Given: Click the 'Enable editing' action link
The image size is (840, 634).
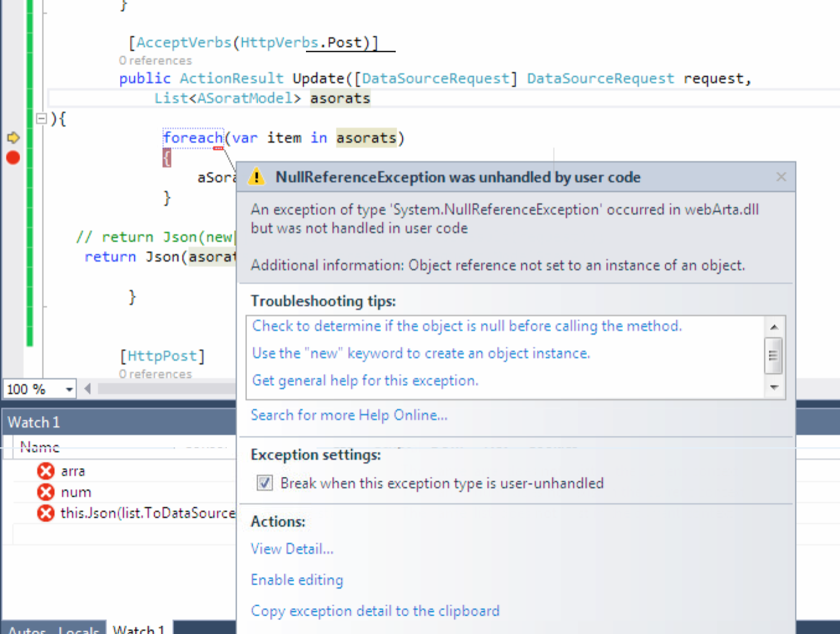Looking at the screenshot, I should [x=297, y=580].
